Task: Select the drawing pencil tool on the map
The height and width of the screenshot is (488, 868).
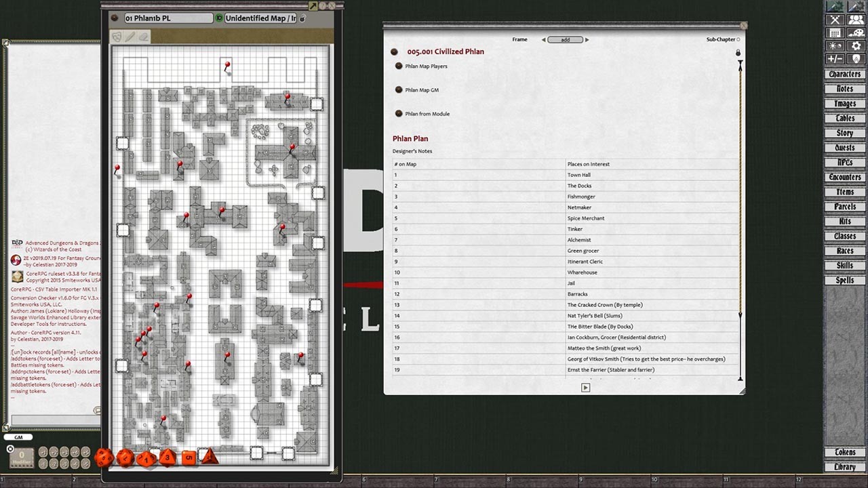Action: click(130, 37)
